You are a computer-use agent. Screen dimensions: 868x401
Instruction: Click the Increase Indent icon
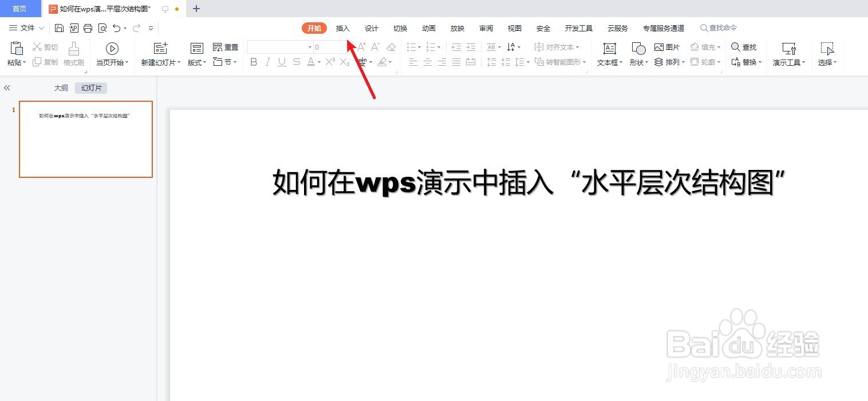471,47
